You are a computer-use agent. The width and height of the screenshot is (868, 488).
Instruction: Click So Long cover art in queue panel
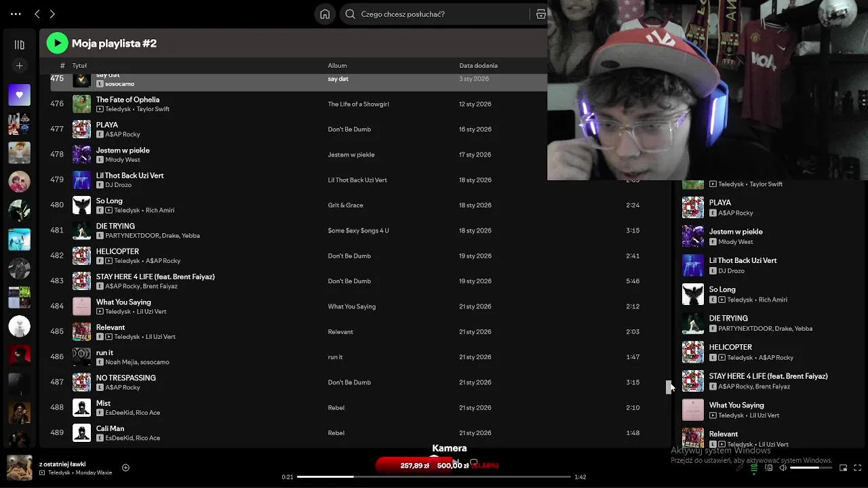693,294
